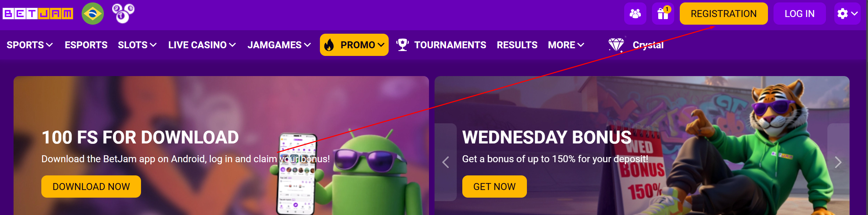The image size is (868, 215).
Task: Go to the previous banner slide
Action: click(446, 162)
